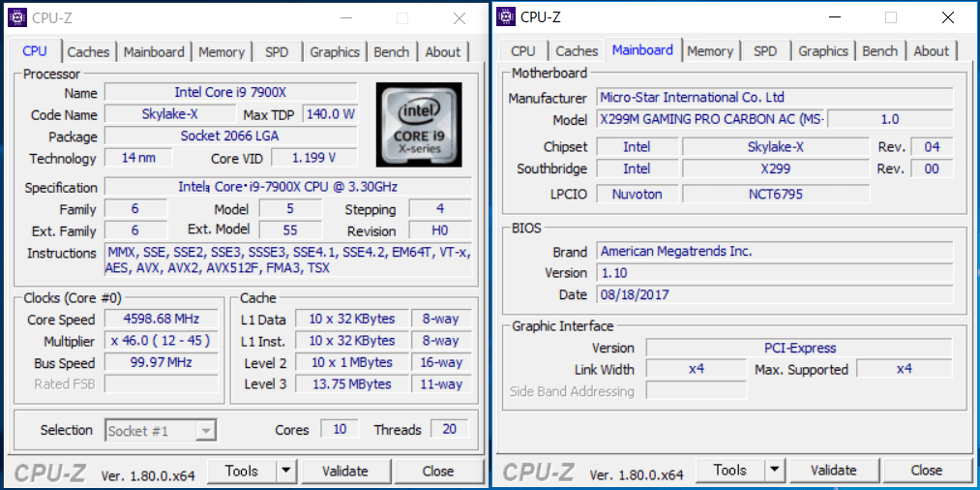Screen dimensions: 980x490
Task: Click Close button in right window
Action: pyautogui.click(x=927, y=470)
